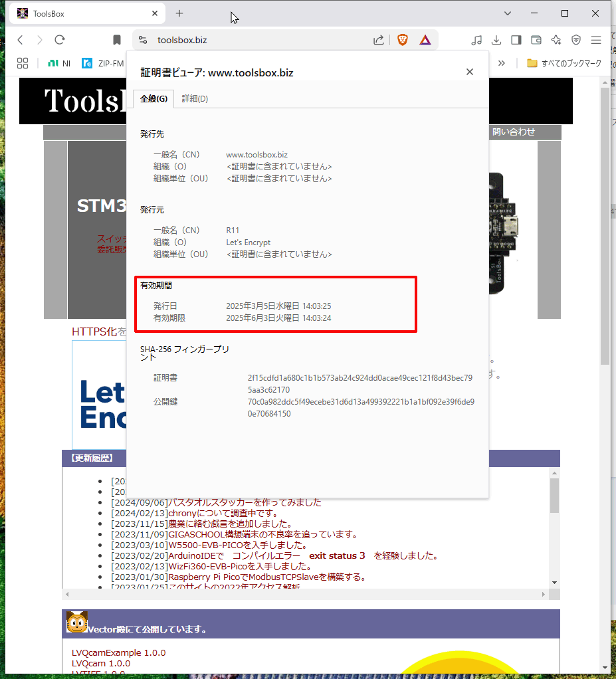Open the ArduinoIDE exit status 3 entry
The width and height of the screenshot is (616, 679).
tap(303, 555)
